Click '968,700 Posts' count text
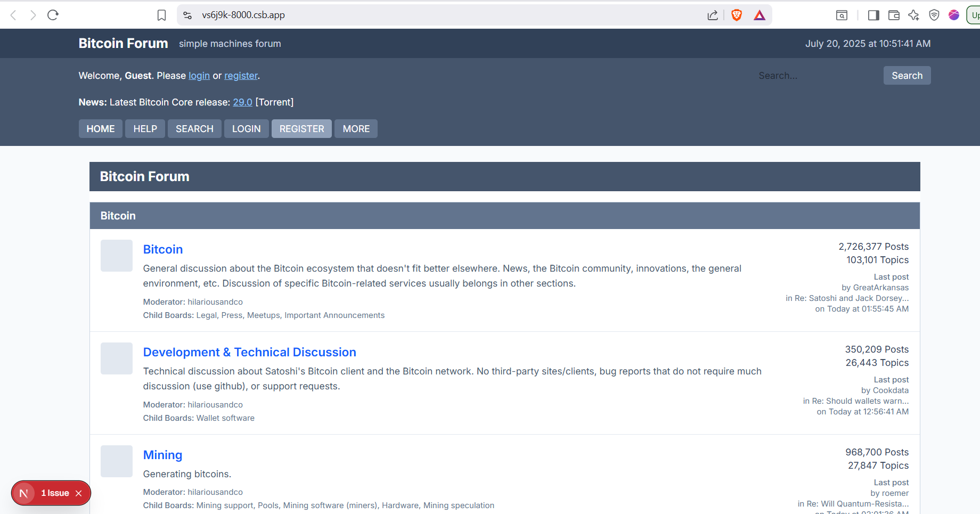This screenshot has height=514, width=980. pos(877,452)
